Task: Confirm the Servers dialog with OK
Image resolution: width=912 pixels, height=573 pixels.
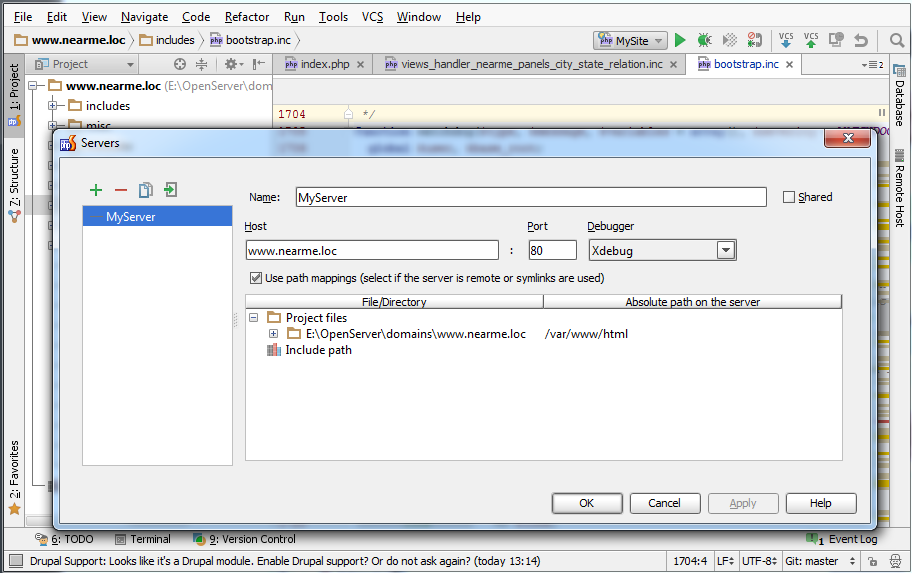Action: (587, 503)
